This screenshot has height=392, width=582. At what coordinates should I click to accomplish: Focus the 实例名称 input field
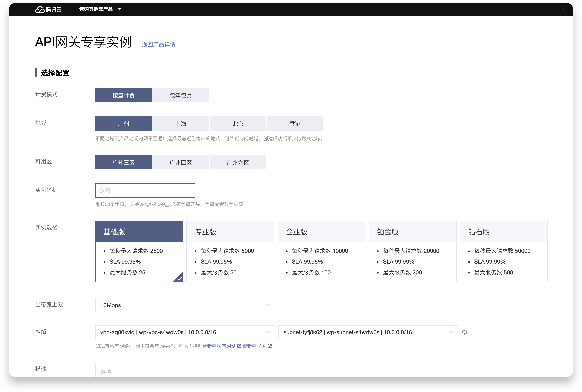coord(145,191)
